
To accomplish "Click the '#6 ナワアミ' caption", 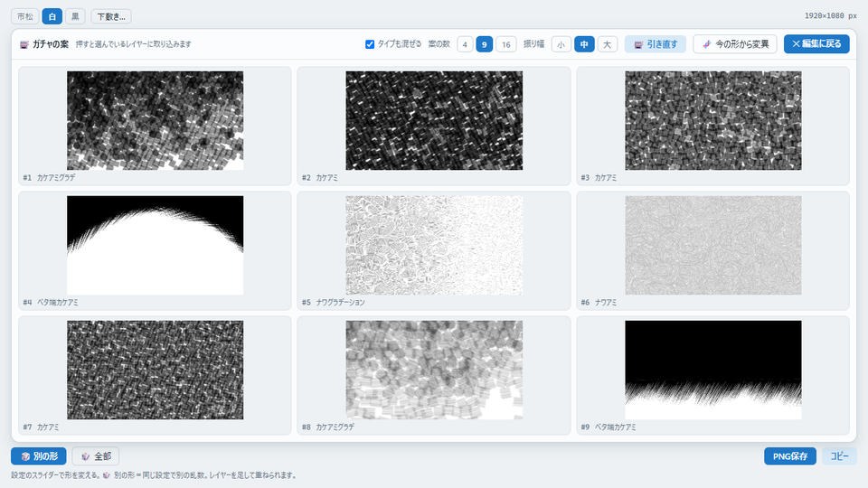I will point(599,303).
